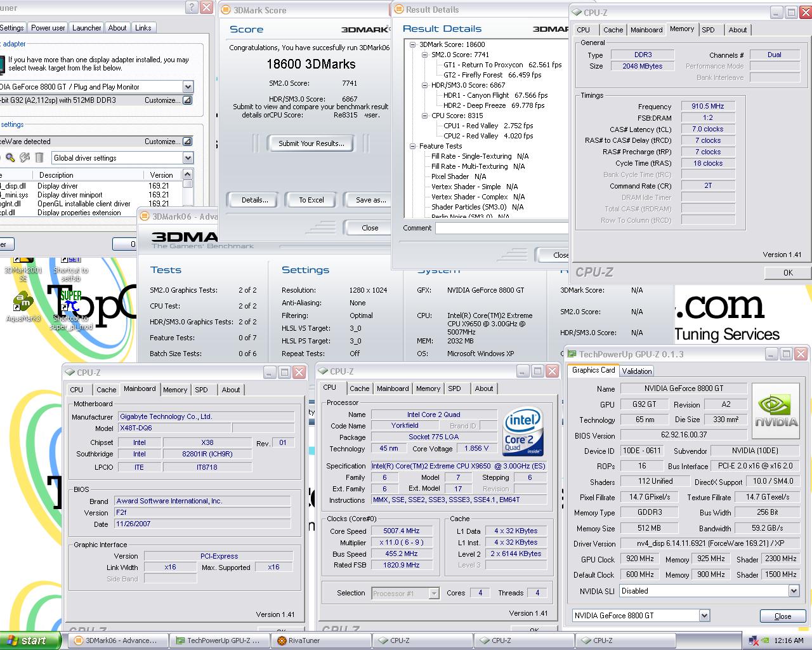Image resolution: width=812 pixels, height=650 pixels.
Task: Open SPD tab in the CPU-Z Memory window
Action: click(709, 30)
